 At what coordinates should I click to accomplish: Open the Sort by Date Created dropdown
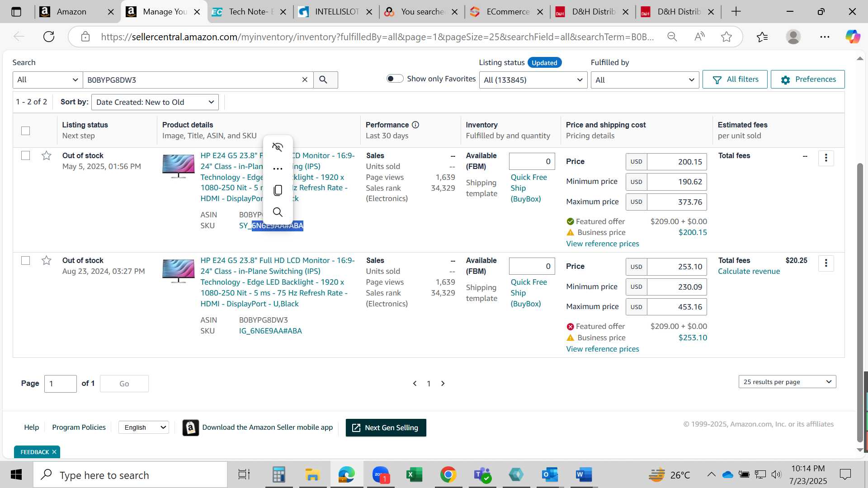[x=155, y=102]
